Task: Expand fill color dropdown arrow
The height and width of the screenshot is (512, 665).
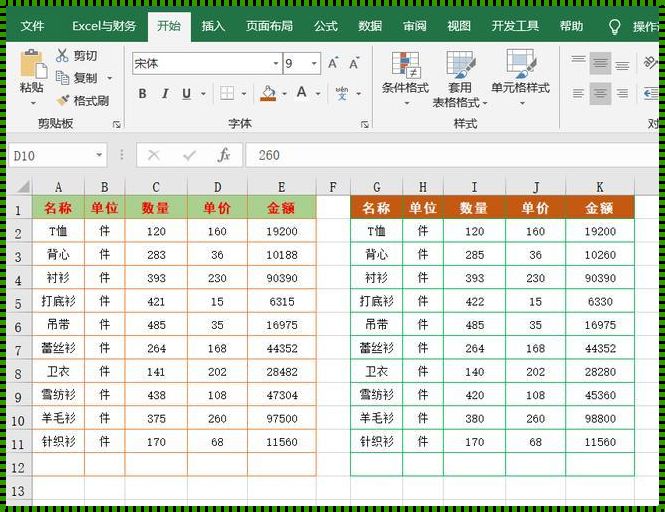Action: pos(285,93)
